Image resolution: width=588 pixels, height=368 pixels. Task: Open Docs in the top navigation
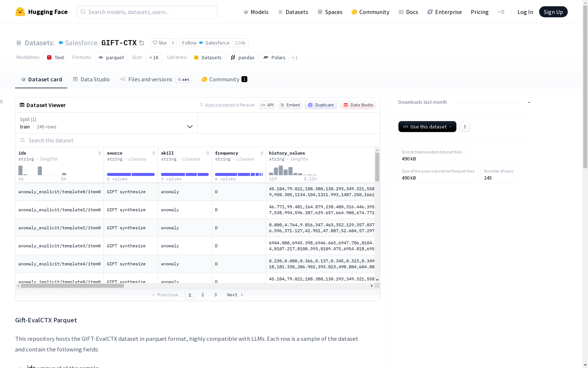point(408,12)
